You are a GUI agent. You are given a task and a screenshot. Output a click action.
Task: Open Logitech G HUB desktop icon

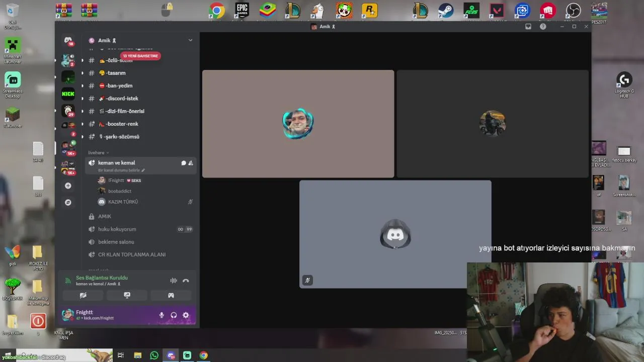pyautogui.click(x=624, y=84)
